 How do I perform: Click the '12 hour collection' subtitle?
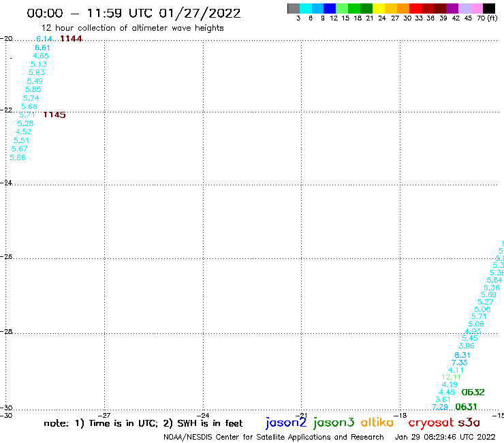click(132, 28)
